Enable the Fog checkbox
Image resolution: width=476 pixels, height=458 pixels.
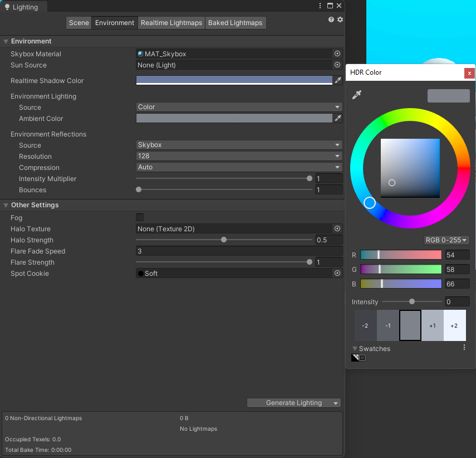click(140, 217)
